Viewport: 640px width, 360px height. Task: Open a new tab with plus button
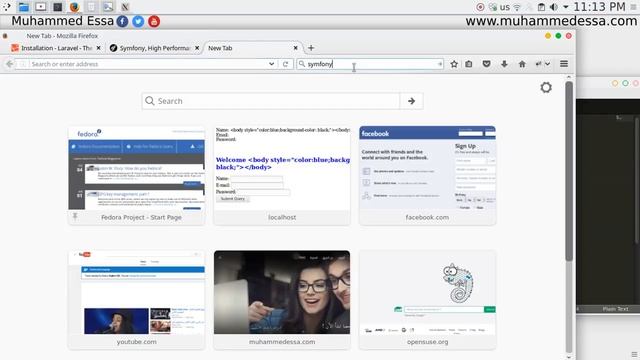point(311,48)
